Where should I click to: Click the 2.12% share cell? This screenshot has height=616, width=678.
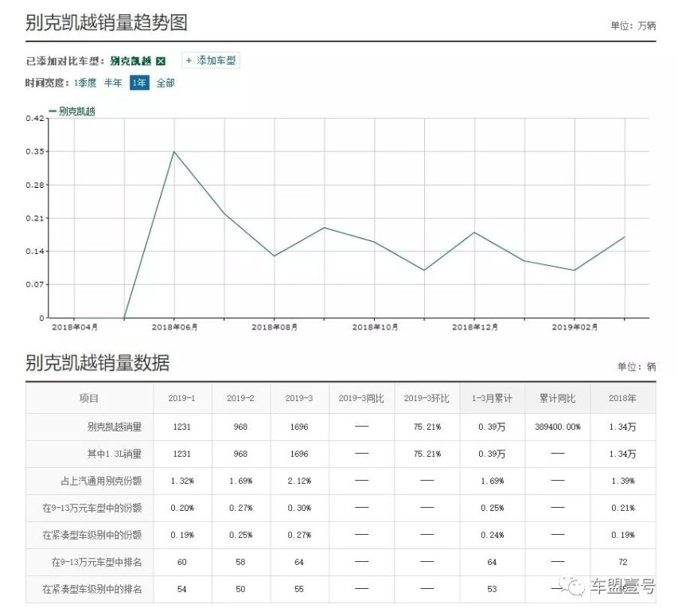coord(299,481)
